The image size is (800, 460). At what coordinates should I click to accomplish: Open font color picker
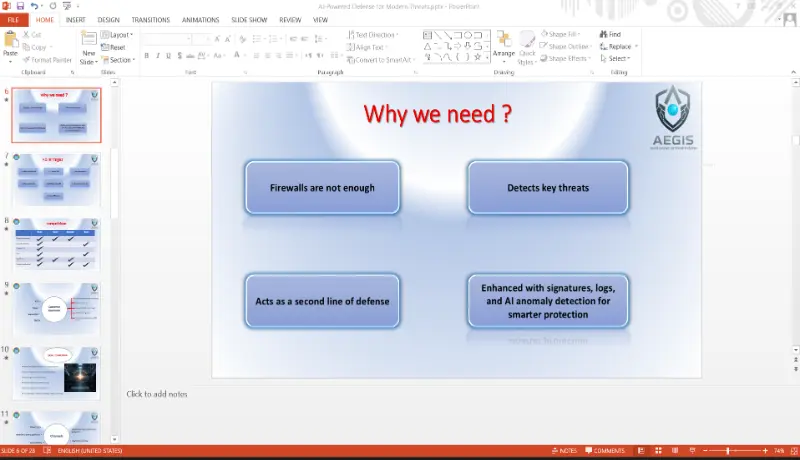[x=238, y=55]
